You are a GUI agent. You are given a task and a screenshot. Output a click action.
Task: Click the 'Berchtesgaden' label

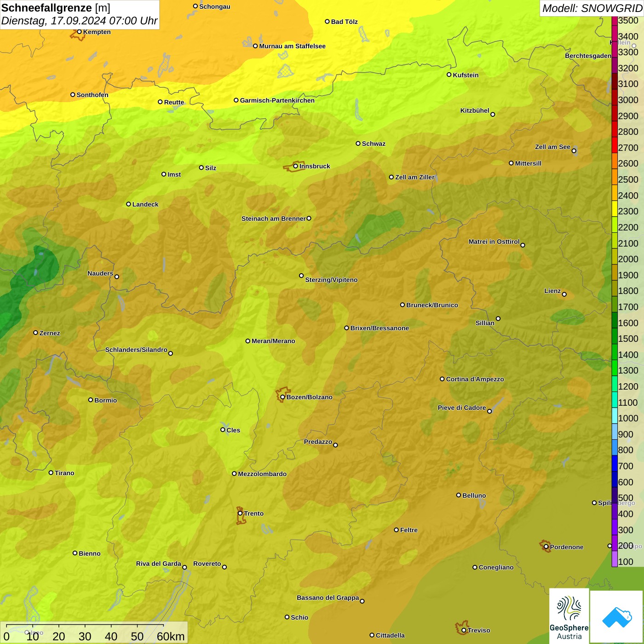tap(588, 56)
